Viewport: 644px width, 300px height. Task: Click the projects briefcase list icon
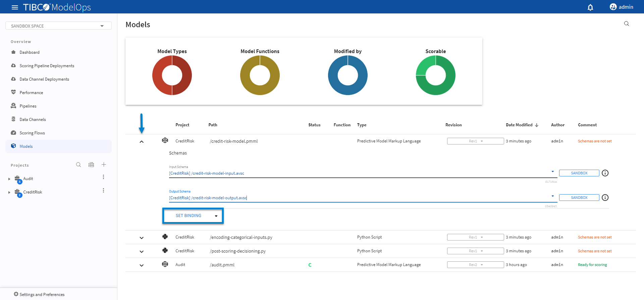point(91,165)
